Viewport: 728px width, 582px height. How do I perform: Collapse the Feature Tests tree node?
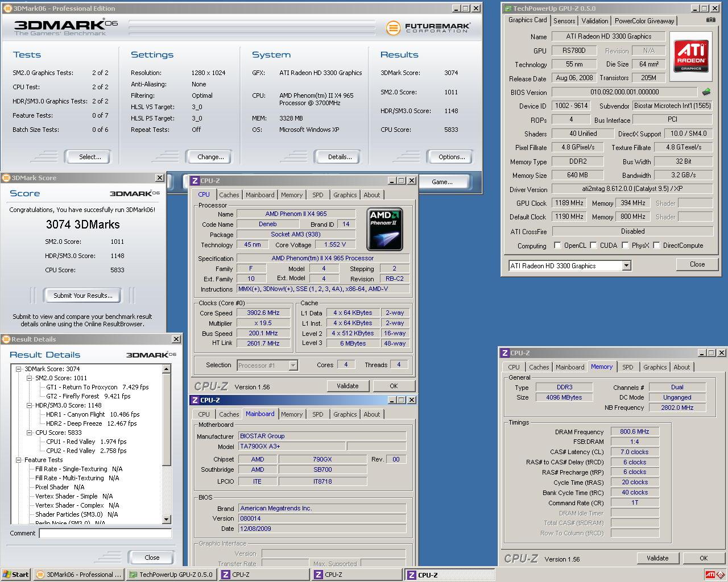pyautogui.click(x=19, y=460)
